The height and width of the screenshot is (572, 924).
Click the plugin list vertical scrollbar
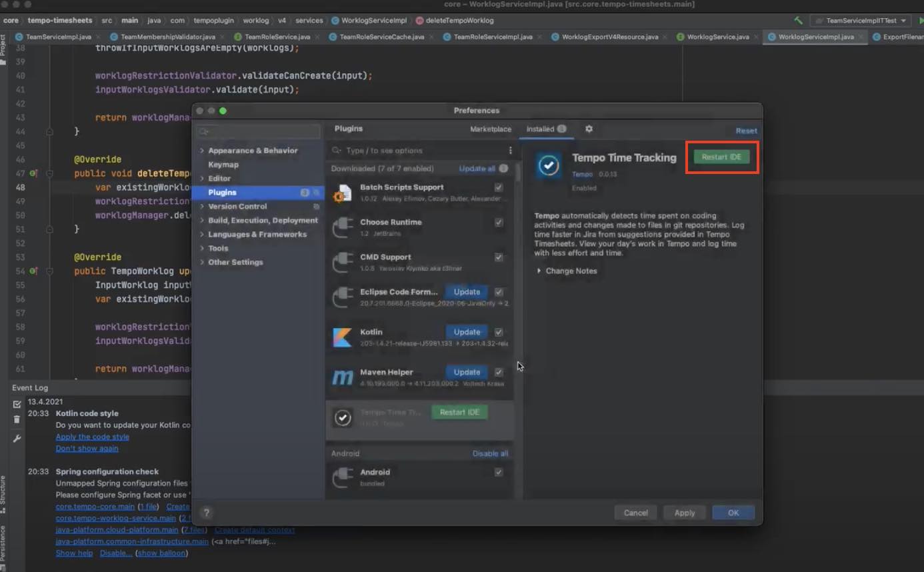point(519,173)
